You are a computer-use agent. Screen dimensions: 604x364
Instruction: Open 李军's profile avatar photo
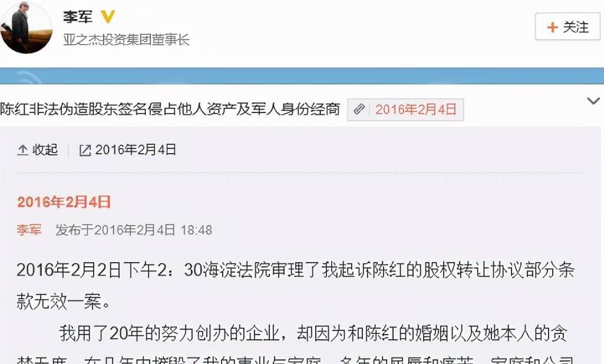(x=26, y=28)
